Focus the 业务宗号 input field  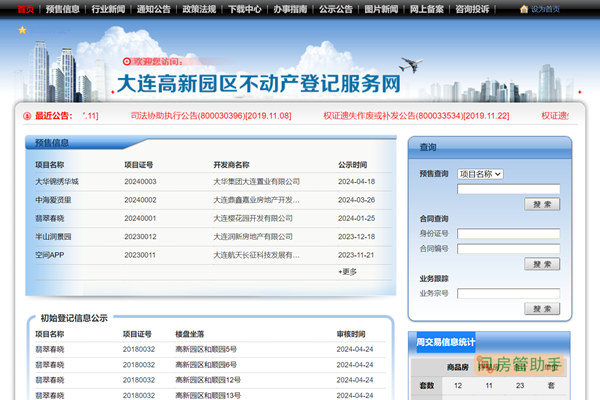point(509,294)
